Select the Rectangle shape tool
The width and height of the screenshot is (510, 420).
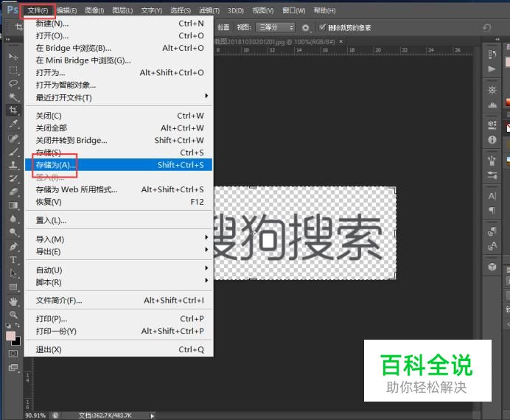point(13,287)
